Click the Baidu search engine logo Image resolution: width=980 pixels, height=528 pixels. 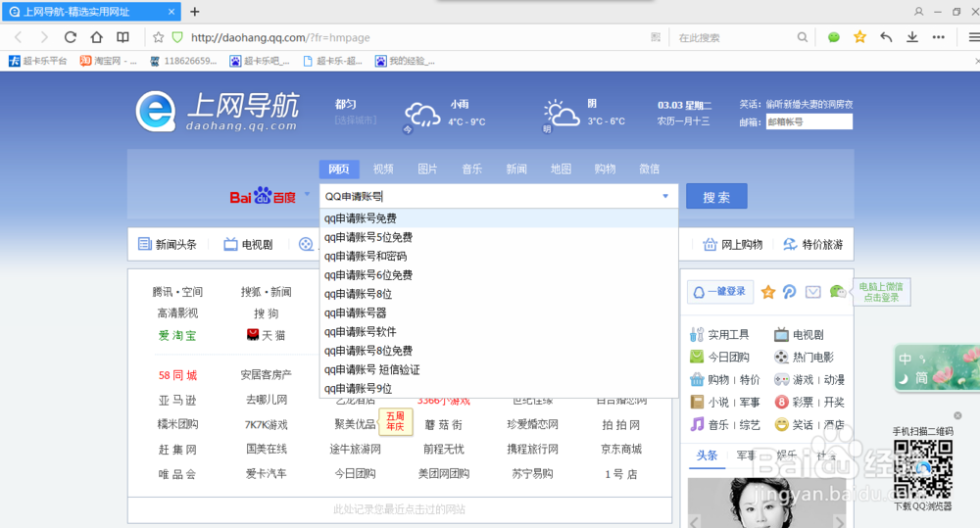[x=263, y=196]
